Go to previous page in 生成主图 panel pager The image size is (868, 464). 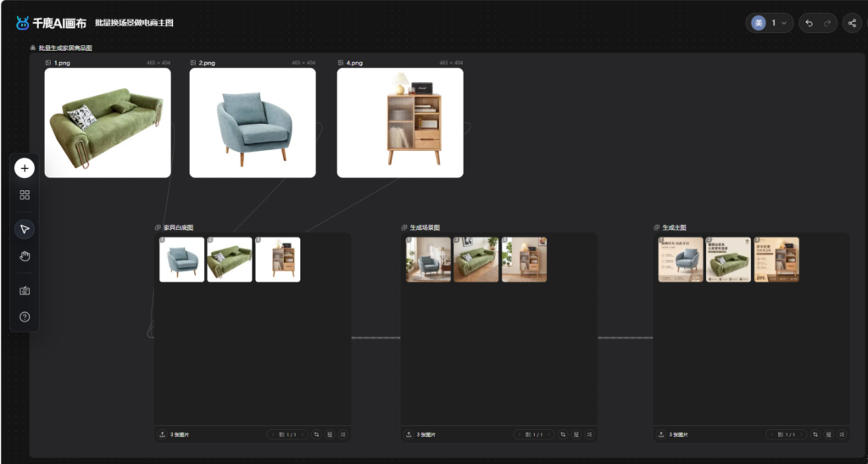point(771,434)
